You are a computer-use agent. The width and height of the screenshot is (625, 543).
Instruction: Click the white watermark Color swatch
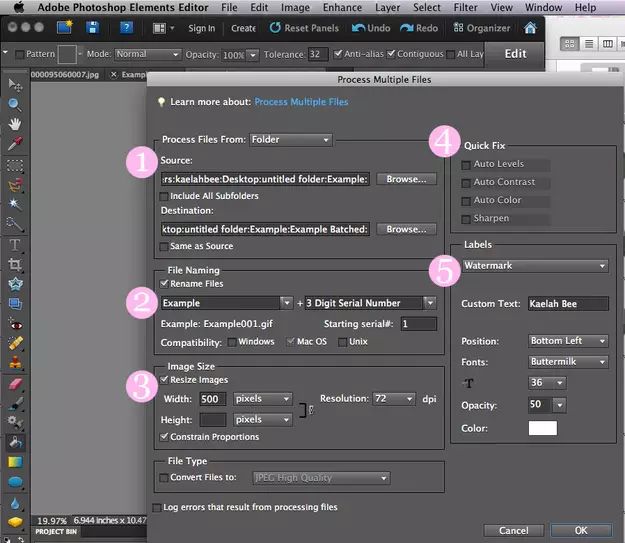(542, 428)
